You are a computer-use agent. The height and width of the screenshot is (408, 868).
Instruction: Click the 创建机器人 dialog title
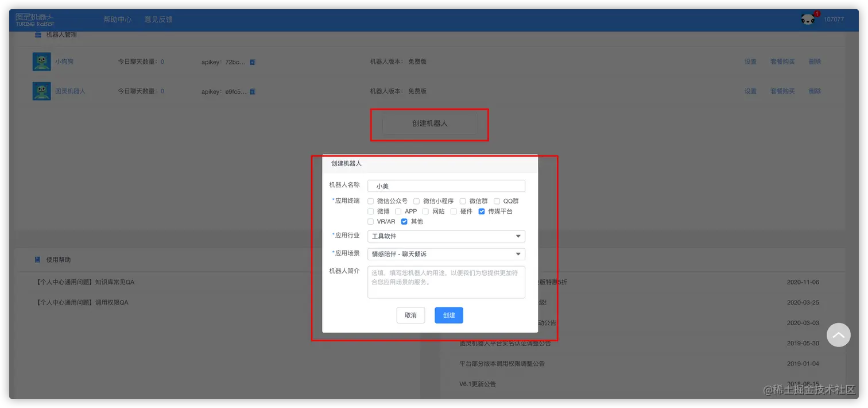coord(346,164)
